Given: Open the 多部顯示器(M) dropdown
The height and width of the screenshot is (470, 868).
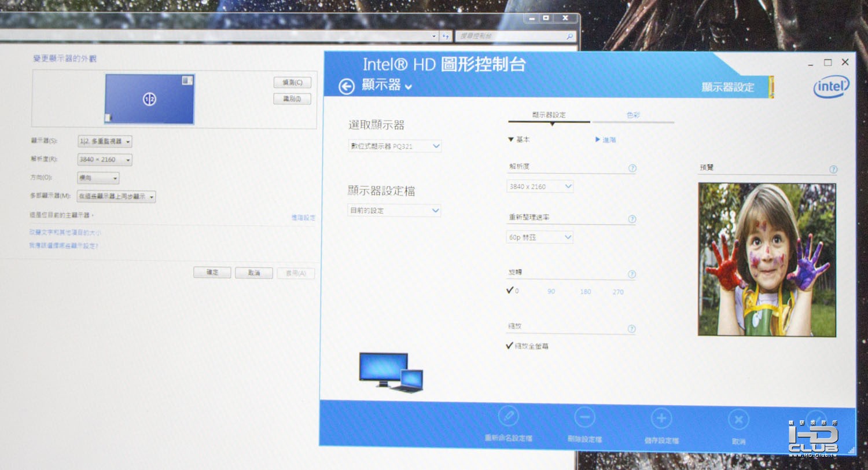Looking at the screenshot, I should [x=116, y=197].
